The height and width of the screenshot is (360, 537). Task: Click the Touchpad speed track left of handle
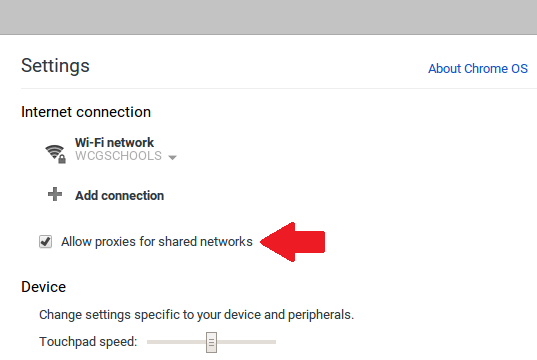pos(176,342)
